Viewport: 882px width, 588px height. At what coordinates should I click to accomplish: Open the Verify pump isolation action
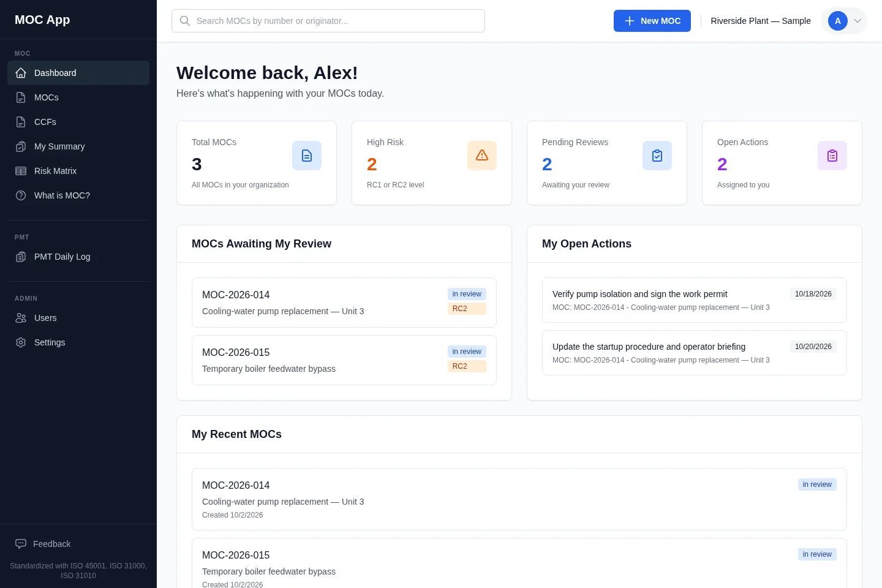(x=695, y=300)
